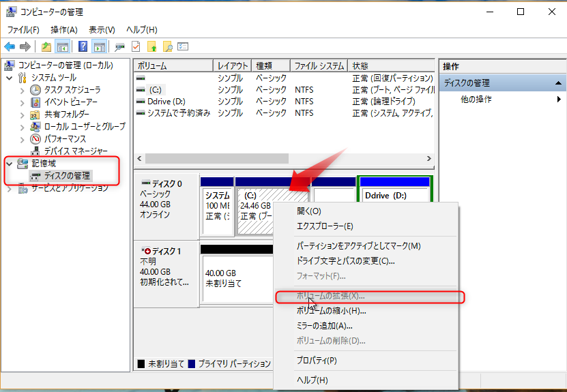Screen dimensions: 567x392
Task: Select ディスクの管理 in the tree
Action: pyautogui.click(x=67, y=176)
